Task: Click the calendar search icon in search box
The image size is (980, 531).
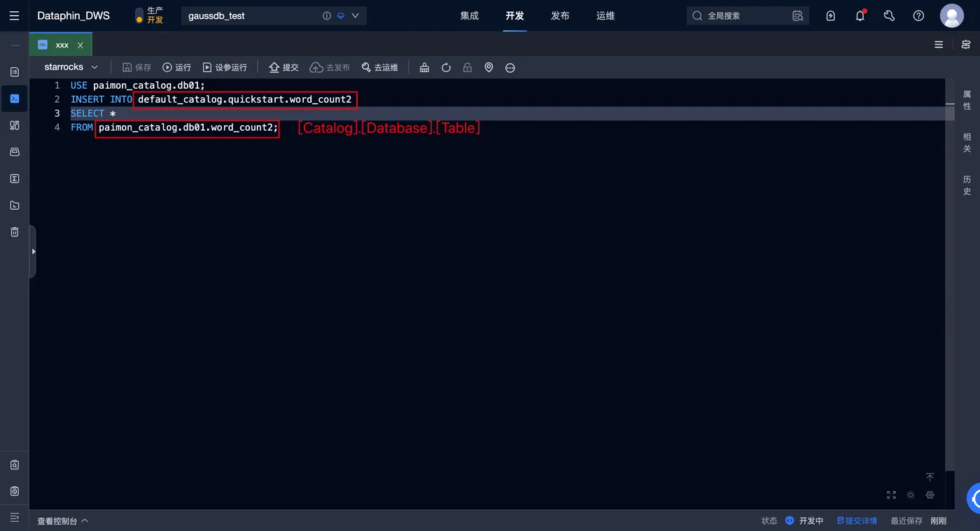Action: [797, 15]
